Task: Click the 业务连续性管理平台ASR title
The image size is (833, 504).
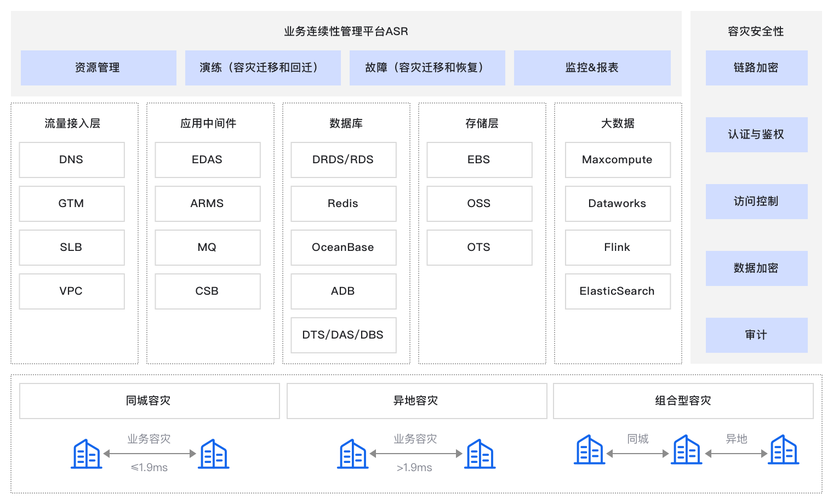Action: pyautogui.click(x=346, y=32)
